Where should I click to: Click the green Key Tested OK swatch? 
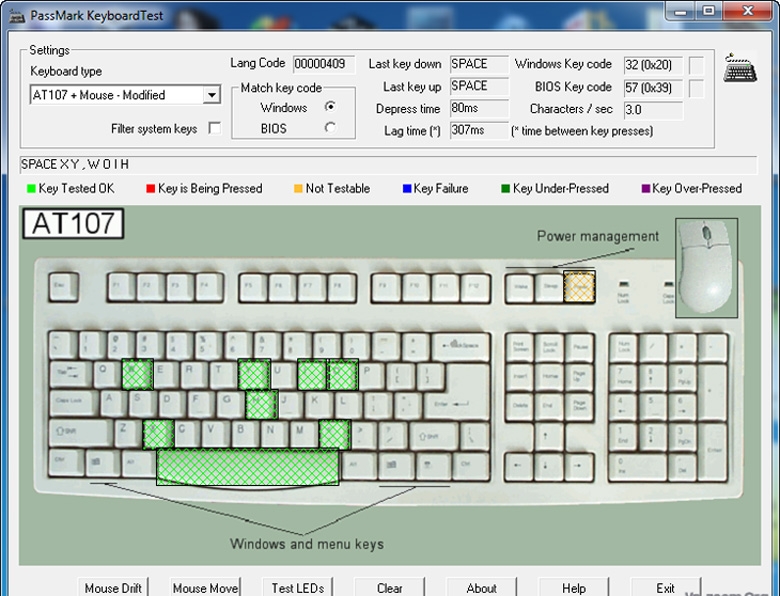[x=32, y=188]
